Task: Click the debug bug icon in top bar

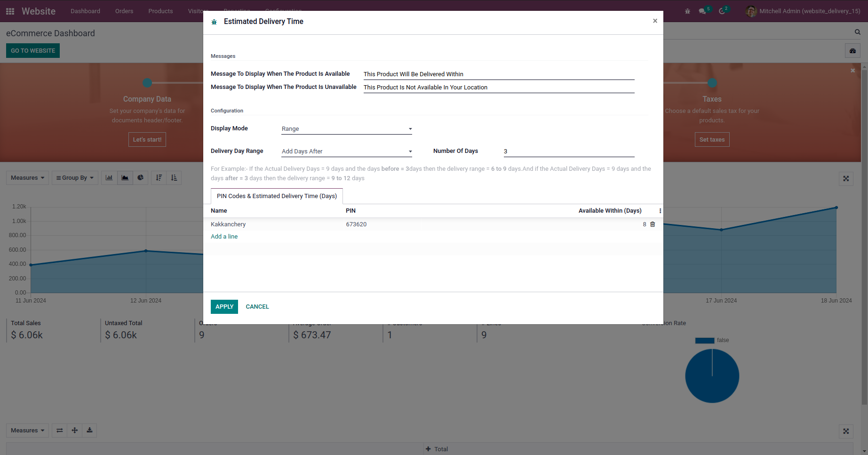Action: tap(687, 11)
